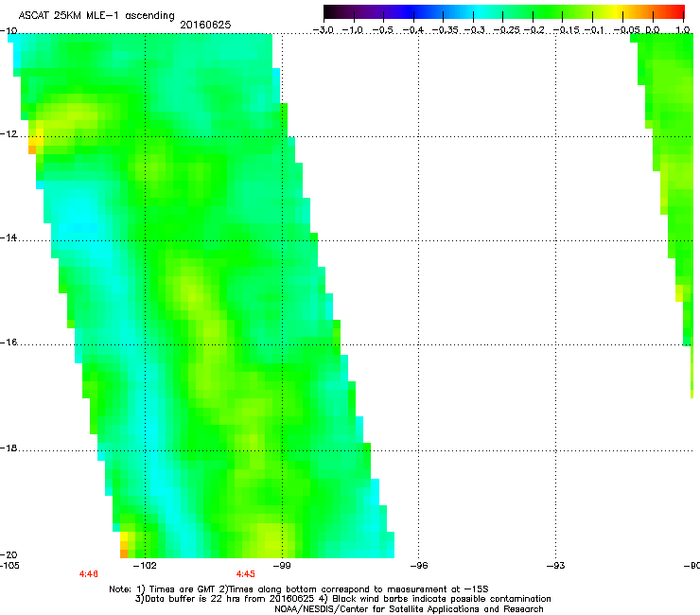Click the longitude label -105
Screen dimensions: 700x615
tap(9, 566)
